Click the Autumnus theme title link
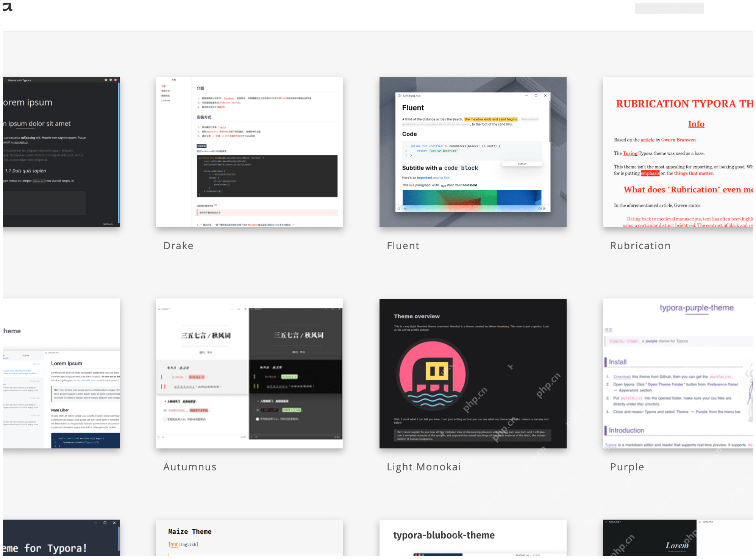The width and height of the screenshot is (756, 559). 190,467
